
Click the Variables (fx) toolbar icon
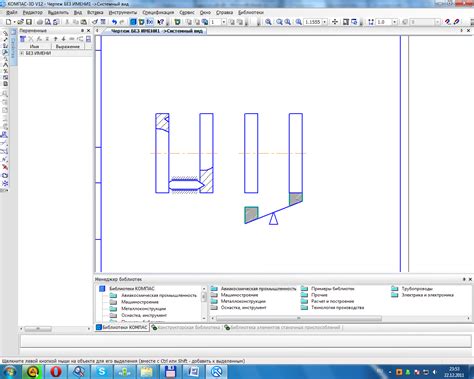coord(150,22)
